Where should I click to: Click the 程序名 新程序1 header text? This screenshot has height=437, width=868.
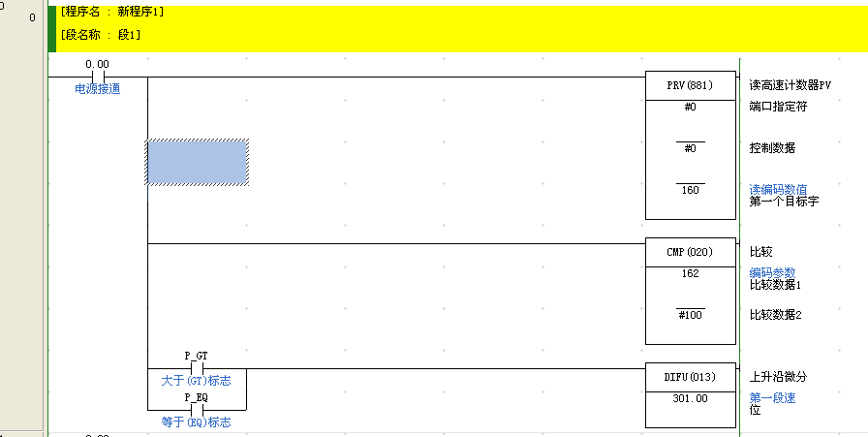coord(112,14)
